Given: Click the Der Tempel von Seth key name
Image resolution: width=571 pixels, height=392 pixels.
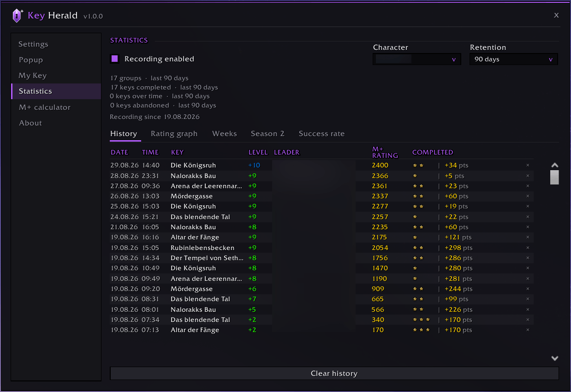Looking at the screenshot, I should click(x=207, y=258).
